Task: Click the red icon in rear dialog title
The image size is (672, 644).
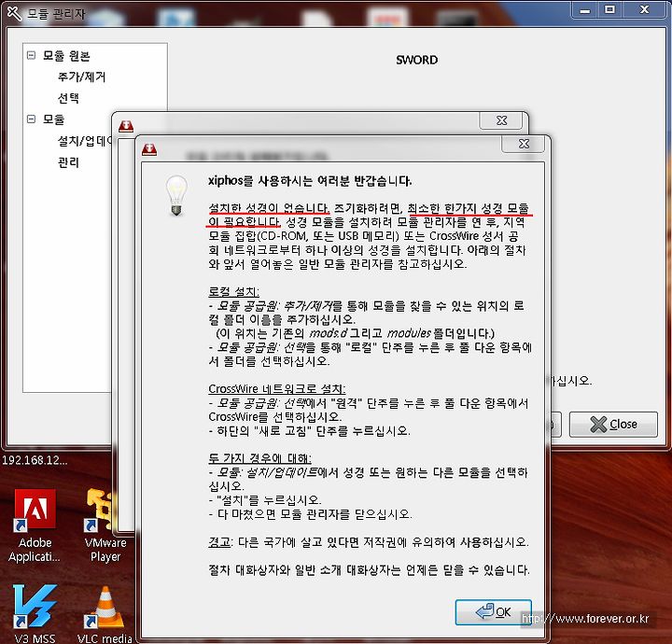Action: coord(126,126)
